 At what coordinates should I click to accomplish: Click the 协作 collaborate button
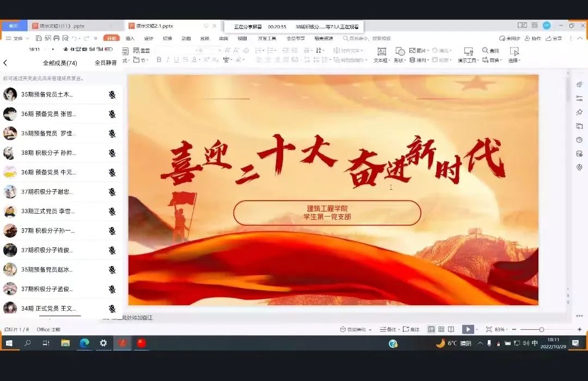[533, 38]
